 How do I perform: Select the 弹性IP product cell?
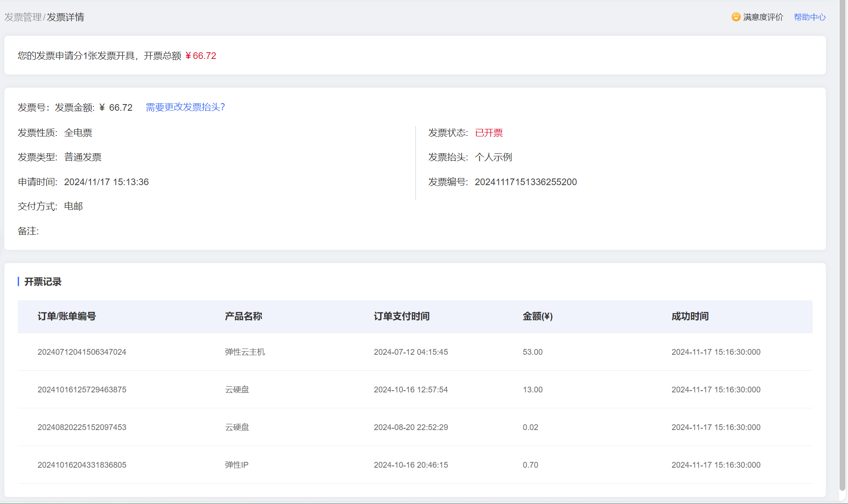pos(237,465)
